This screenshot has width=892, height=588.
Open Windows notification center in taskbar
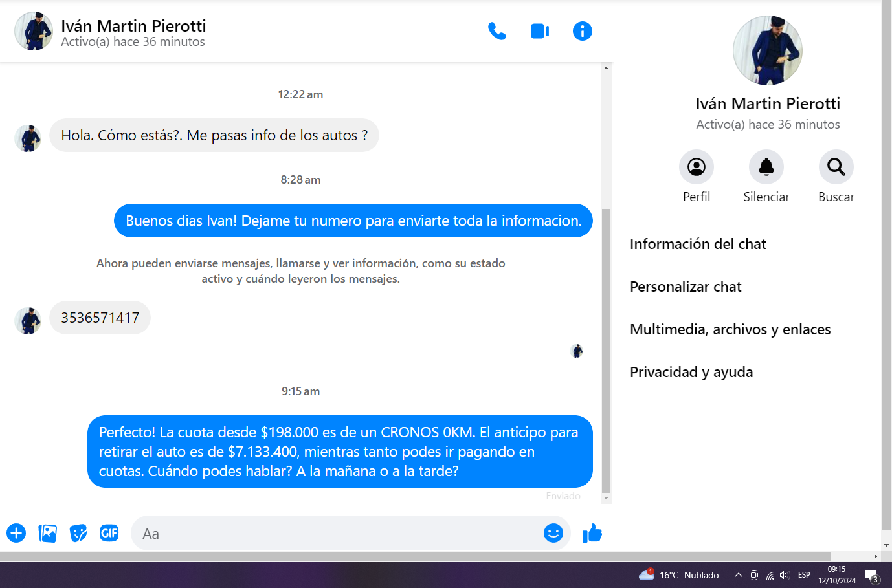(x=871, y=575)
